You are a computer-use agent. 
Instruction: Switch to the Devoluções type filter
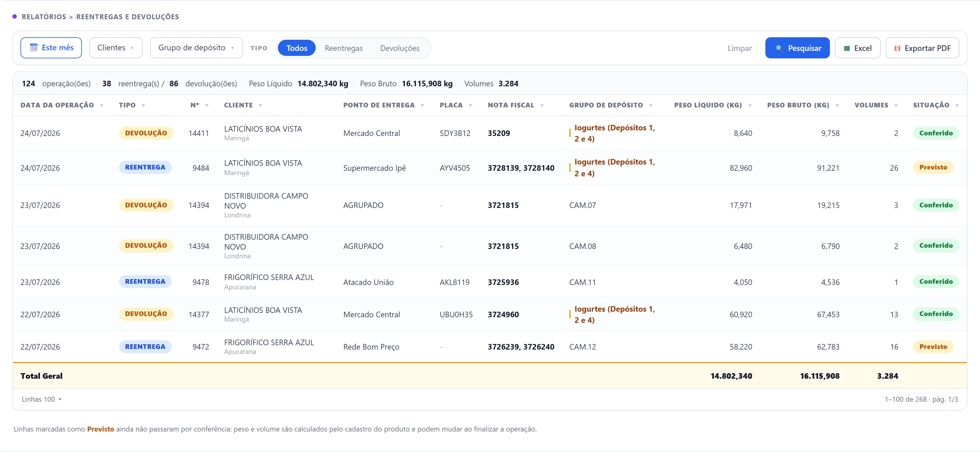click(400, 48)
